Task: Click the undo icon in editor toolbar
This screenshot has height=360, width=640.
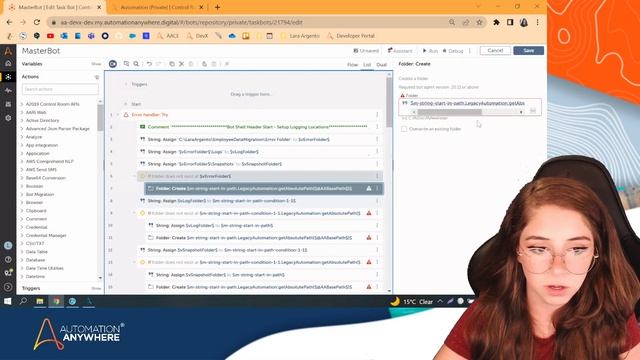Action: click(x=149, y=64)
